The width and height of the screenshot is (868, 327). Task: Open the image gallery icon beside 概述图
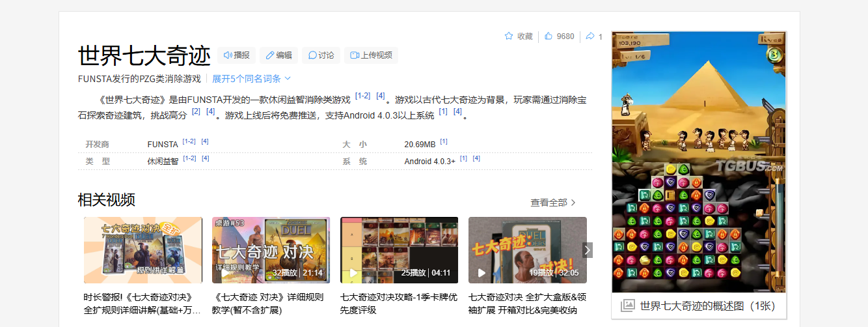[x=627, y=306]
